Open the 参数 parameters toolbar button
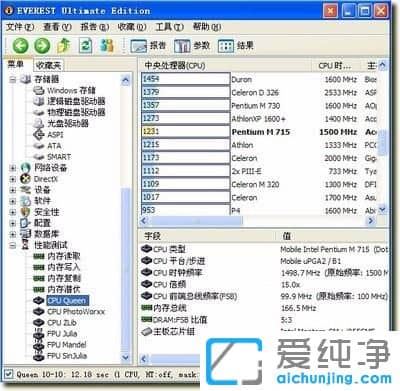The image size is (400, 391). coord(192,46)
